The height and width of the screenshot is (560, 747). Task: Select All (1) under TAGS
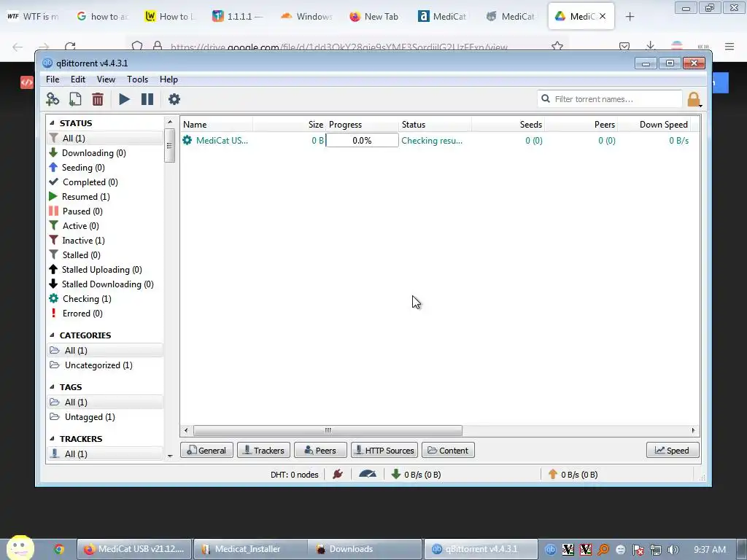(105, 402)
